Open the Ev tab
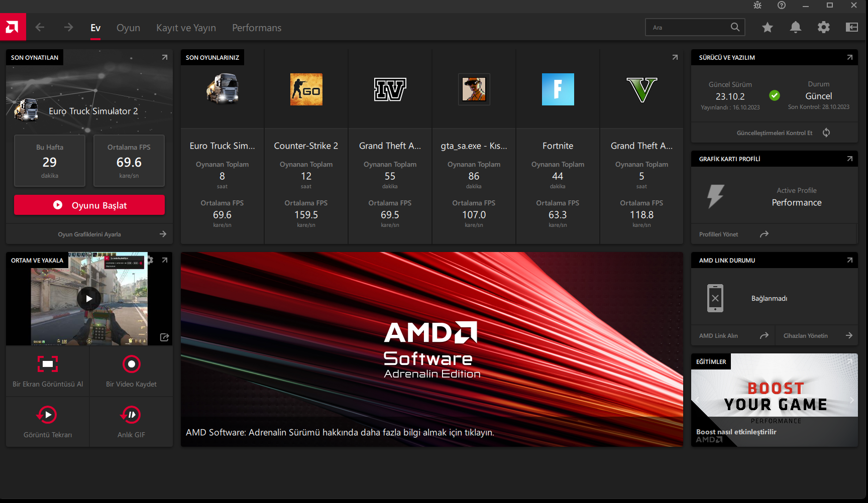868x503 pixels. click(95, 28)
